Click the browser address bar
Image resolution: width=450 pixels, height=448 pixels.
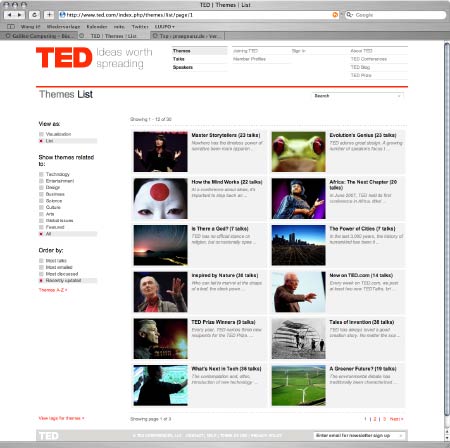point(199,15)
